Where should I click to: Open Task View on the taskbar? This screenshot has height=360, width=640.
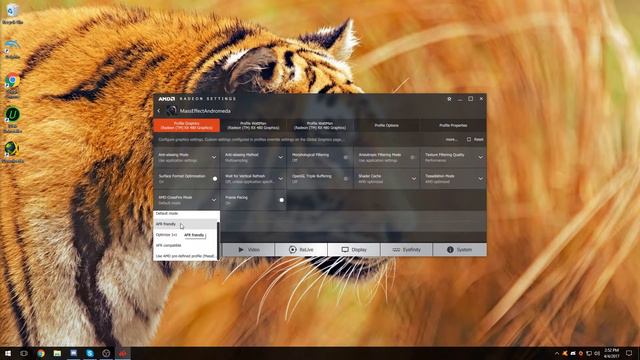point(24,353)
